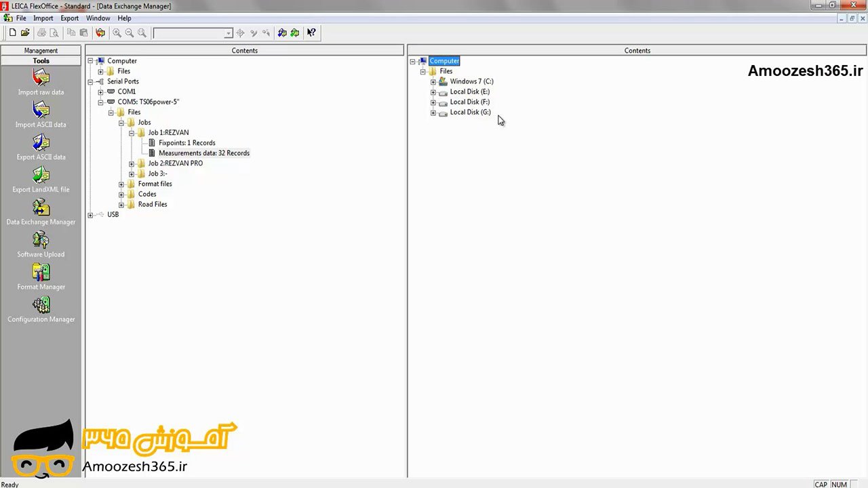Expand the Road Files folder node
Screen dimensions: 868x488
coord(121,205)
